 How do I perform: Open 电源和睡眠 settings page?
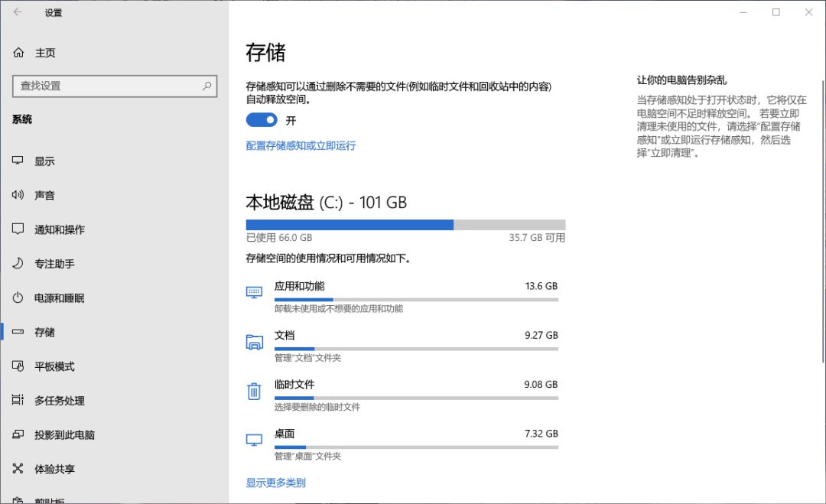(x=60, y=298)
